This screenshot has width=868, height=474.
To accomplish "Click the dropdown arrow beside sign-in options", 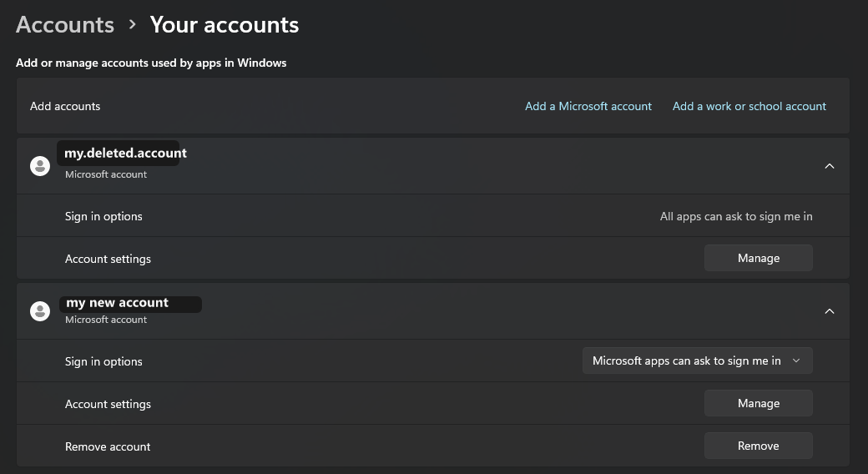I will (796, 361).
